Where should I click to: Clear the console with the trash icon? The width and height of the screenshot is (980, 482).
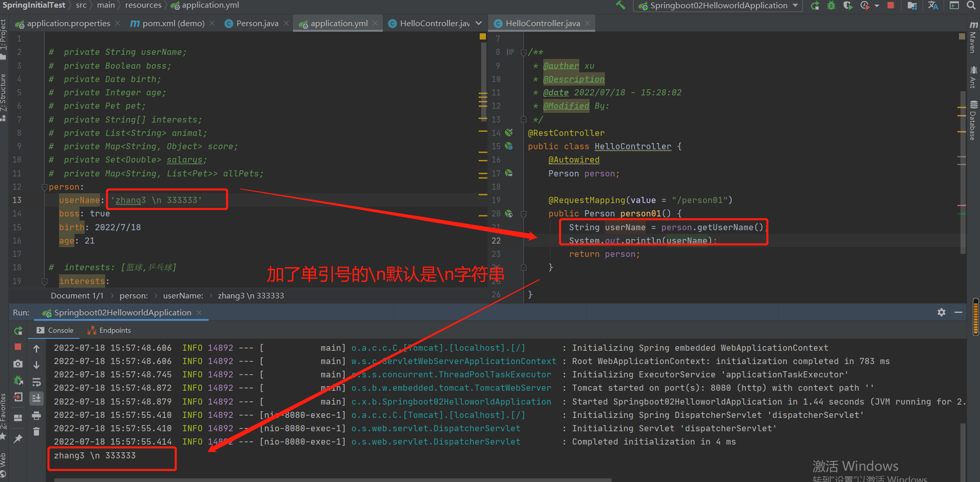point(36,432)
